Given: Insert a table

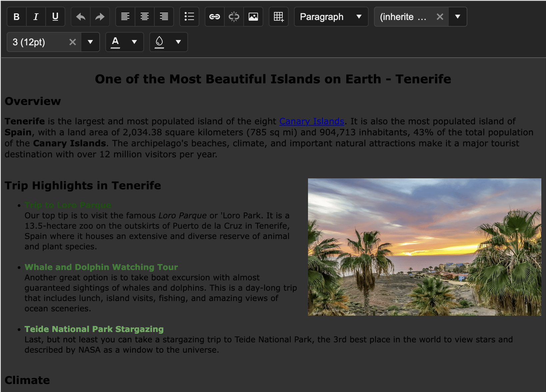Looking at the screenshot, I should [x=279, y=17].
